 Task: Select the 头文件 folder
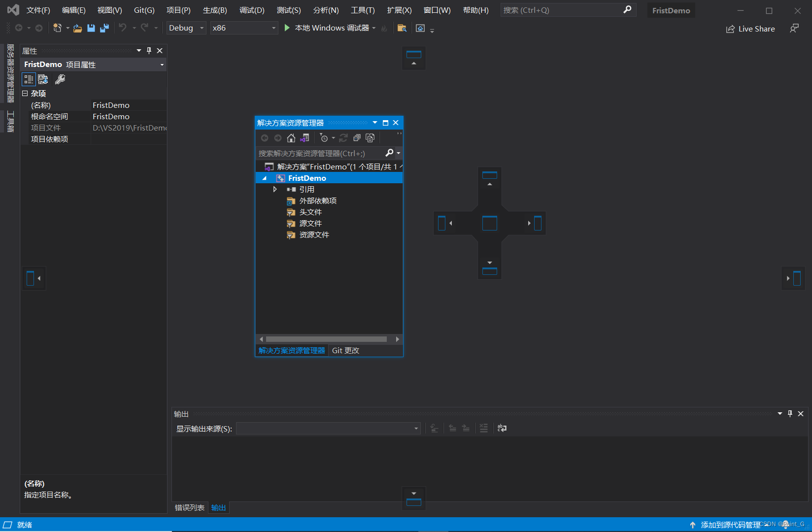pos(310,212)
